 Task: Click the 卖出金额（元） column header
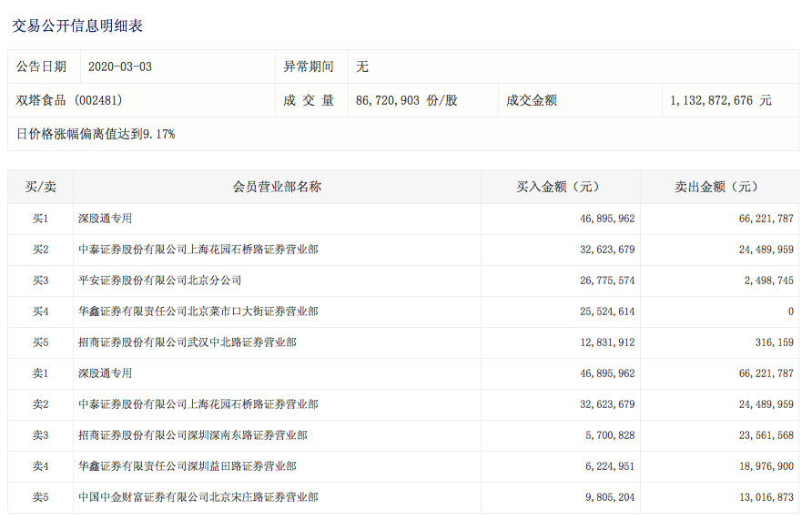(x=716, y=187)
